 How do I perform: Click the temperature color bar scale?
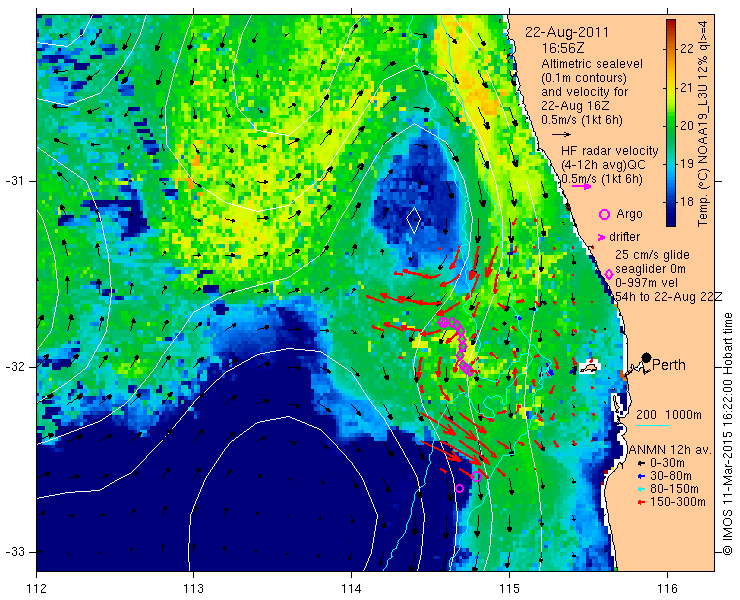click(x=671, y=123)
